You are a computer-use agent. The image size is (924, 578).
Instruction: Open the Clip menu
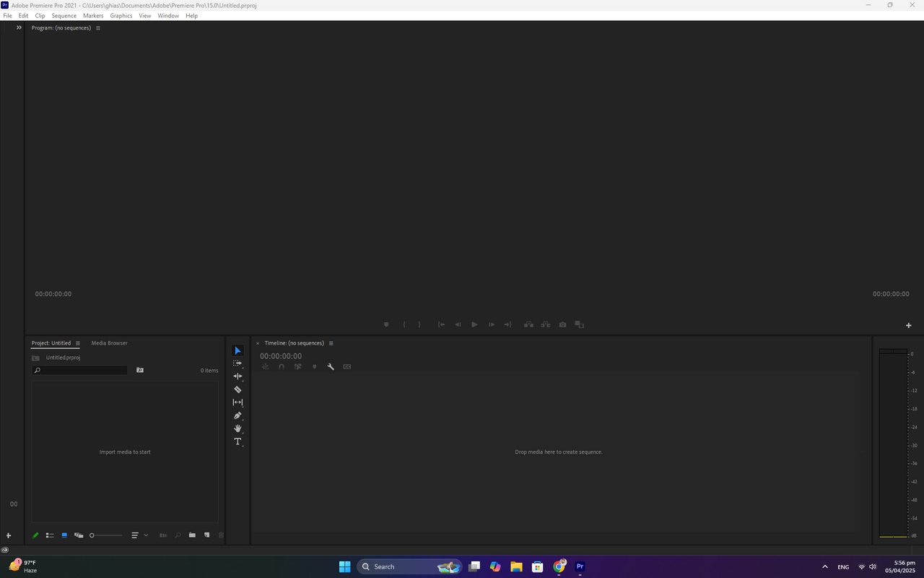click(40, 15)
